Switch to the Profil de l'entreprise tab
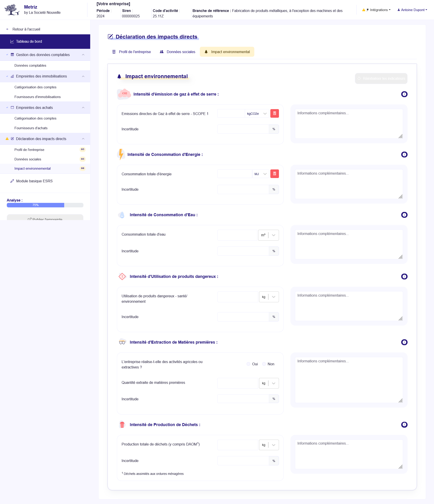 (x=134, y=52)
